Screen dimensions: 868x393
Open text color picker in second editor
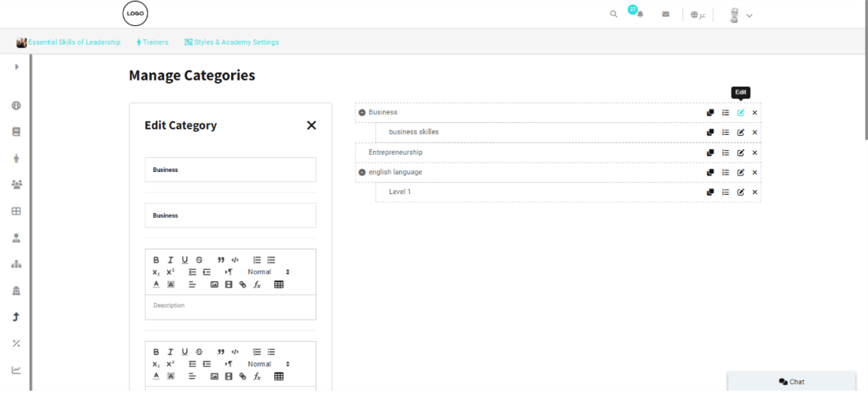tap(156, 376)
